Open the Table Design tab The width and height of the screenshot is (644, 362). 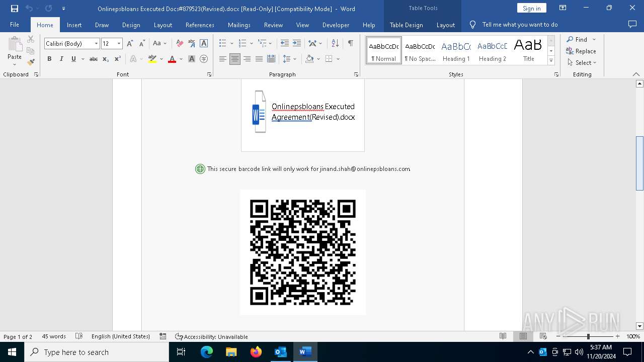click(406, 25)
